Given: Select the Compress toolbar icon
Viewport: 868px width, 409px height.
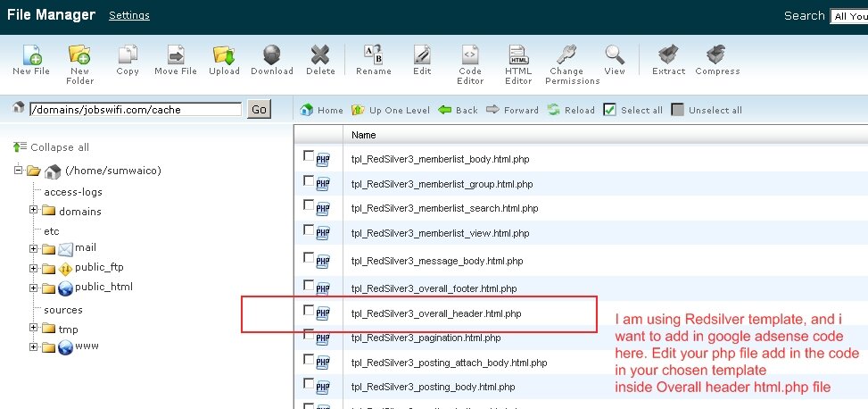Looking at the screenshot, I should [717, 54].
